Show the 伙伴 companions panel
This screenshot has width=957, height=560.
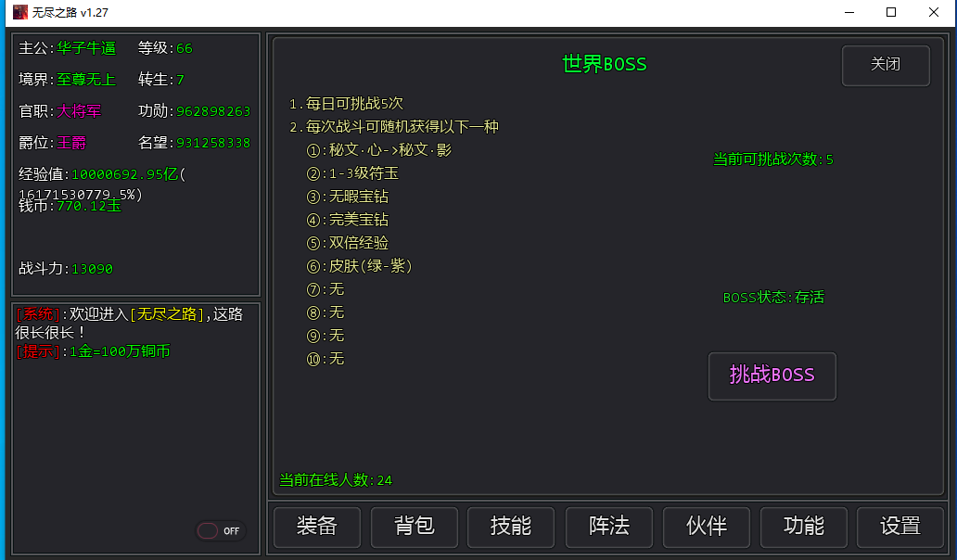(x=706, y=527)
